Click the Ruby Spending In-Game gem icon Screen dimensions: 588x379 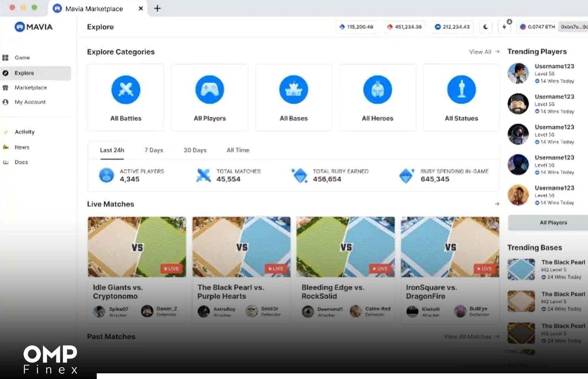point(407,175)
